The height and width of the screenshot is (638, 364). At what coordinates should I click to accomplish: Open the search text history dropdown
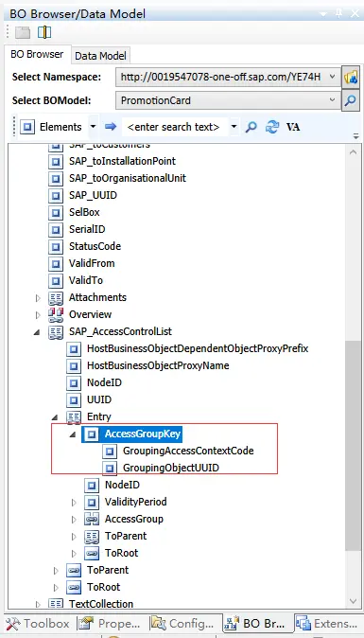pos(234,127)
